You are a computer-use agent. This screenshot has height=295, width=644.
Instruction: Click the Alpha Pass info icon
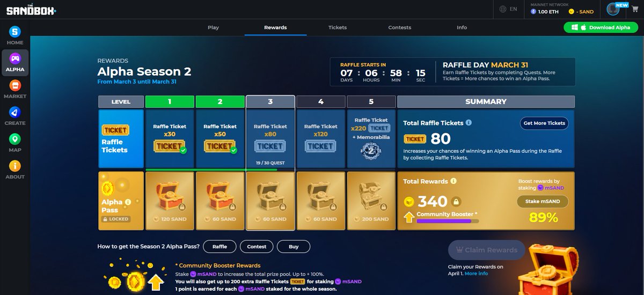(128, 202)
